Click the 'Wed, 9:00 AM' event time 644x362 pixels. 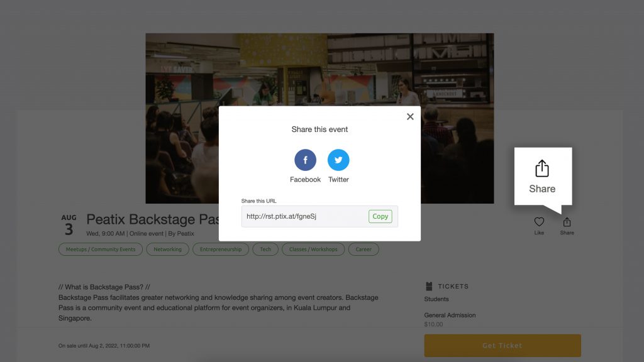[x=106, y=234]
